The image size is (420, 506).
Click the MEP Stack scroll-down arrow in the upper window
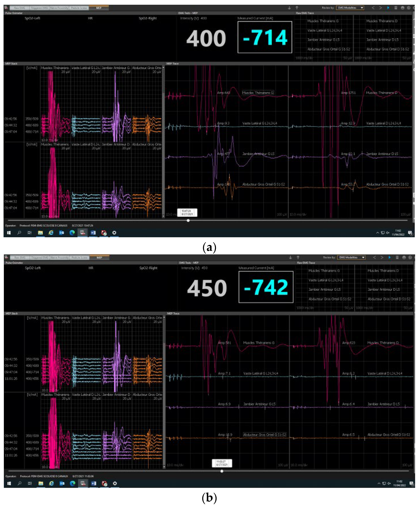(x=163, y=216)
